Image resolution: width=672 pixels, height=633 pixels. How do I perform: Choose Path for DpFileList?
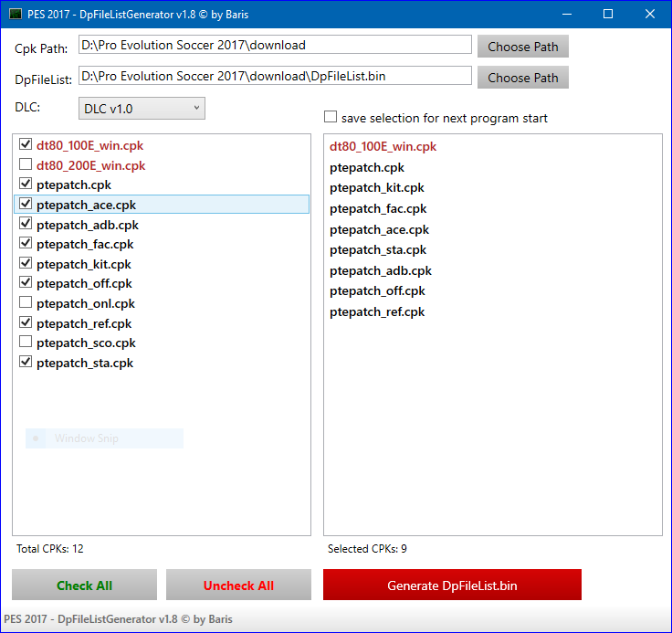tap(523, 78)
